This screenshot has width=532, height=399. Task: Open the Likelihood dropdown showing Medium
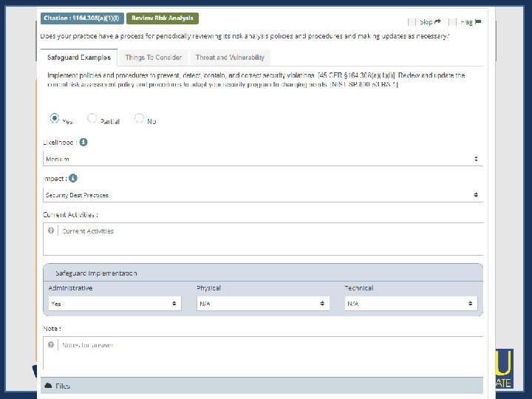pyautogui.click(x=263, y=159)
